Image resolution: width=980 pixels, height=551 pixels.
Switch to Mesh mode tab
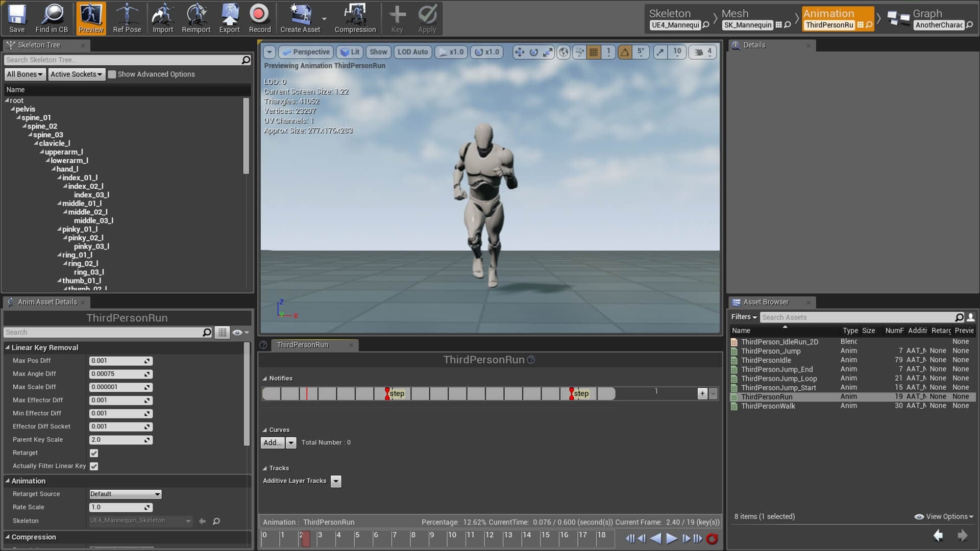tap(757, 19)
